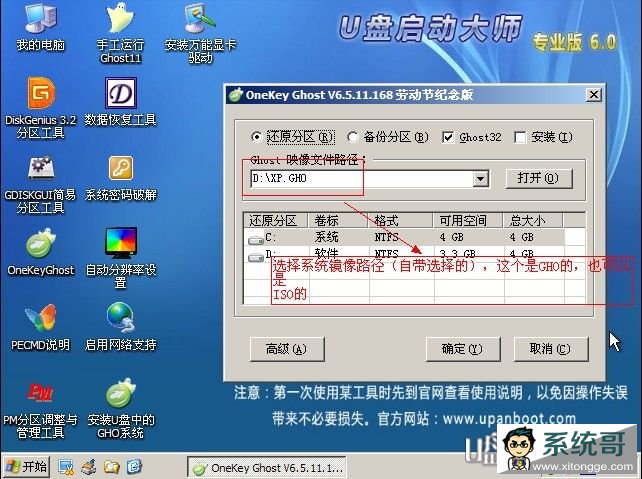The width and height of the screenshot is (642, 479).
Task: Click drive icon in C: row
Action: click(255, 240)
